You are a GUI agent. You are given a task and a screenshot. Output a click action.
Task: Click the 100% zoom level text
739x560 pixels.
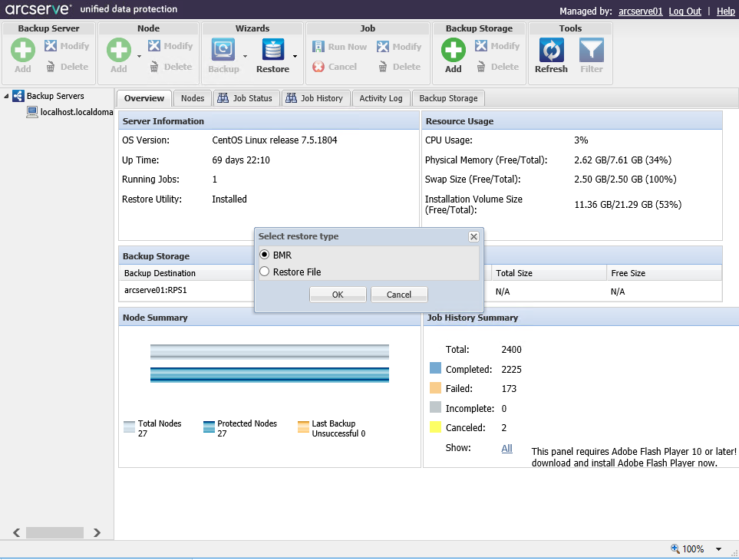(x=693, y=548)
